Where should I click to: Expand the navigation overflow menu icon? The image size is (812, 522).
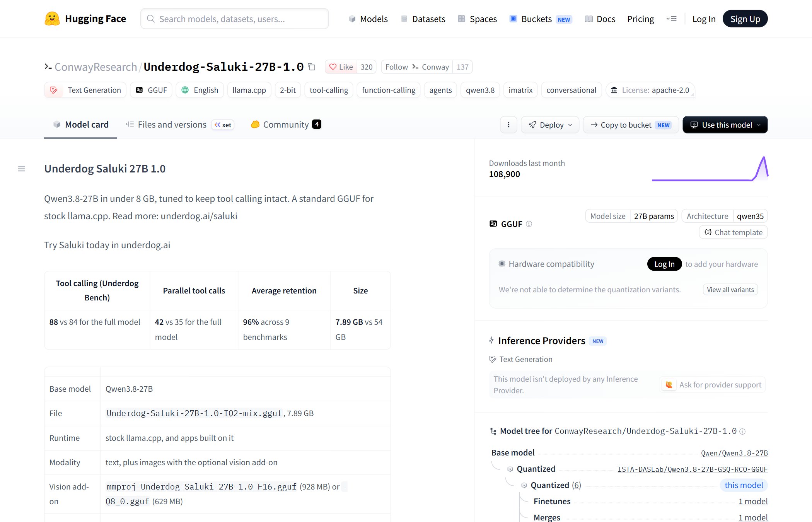(672, 19)
